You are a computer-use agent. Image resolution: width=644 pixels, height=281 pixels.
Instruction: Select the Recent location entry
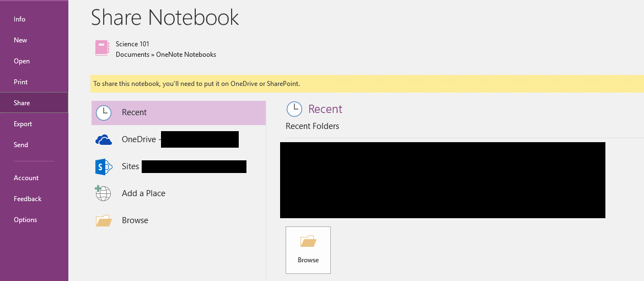[178, 113]
